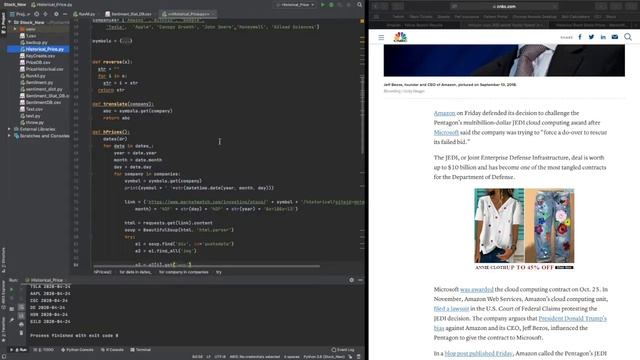Click the UTF-8 encoding status bar entry

(x=220, y=357)
